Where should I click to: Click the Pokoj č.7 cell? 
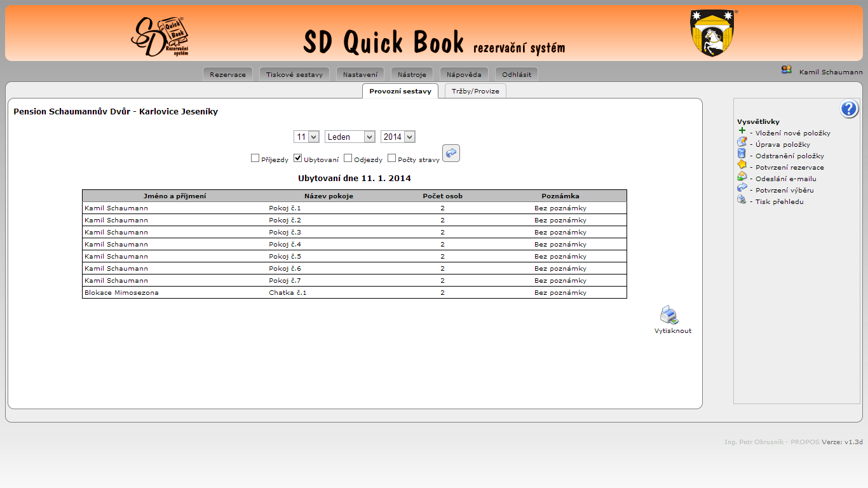click(x=285, y=280)
